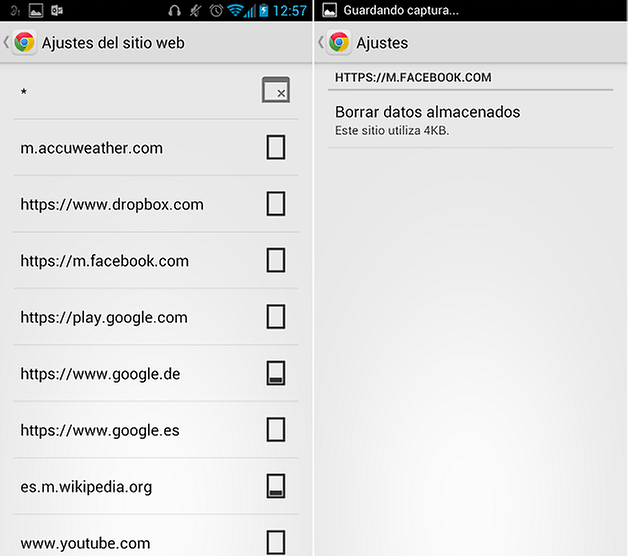Screen dimensions: 628x556
Task: Tap the alarm clock icon in status bar
Action: (x=216, y=10)
